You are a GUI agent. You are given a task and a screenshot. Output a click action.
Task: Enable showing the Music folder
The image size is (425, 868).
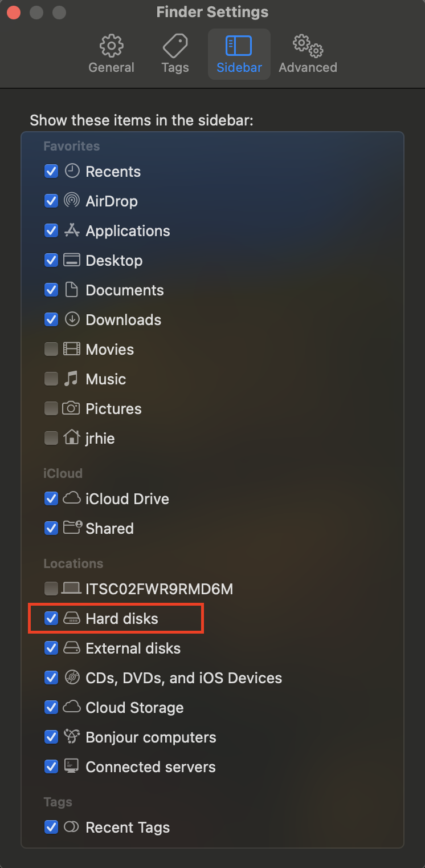point(51,379)
